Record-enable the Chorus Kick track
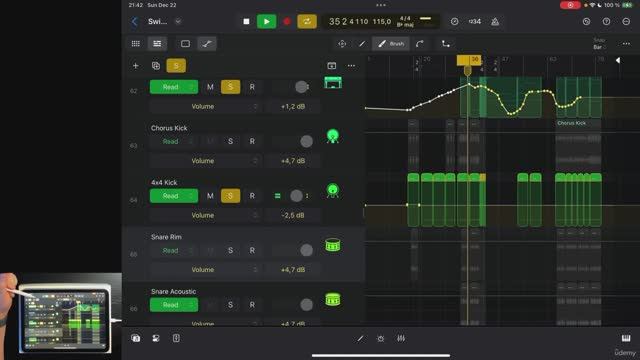The image size is (640, 360). [252, 142]
